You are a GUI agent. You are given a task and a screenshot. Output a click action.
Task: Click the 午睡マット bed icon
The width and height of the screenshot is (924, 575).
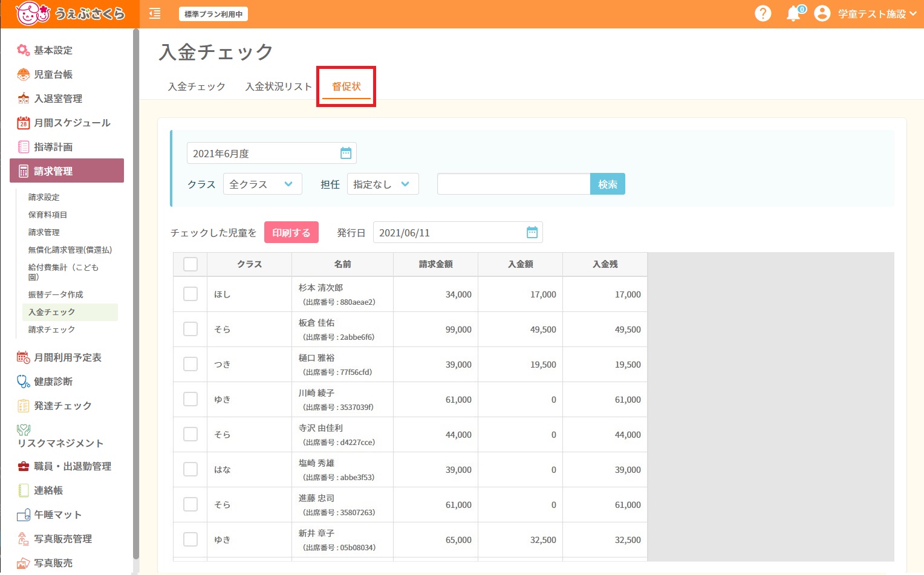(x=24, y=515)
